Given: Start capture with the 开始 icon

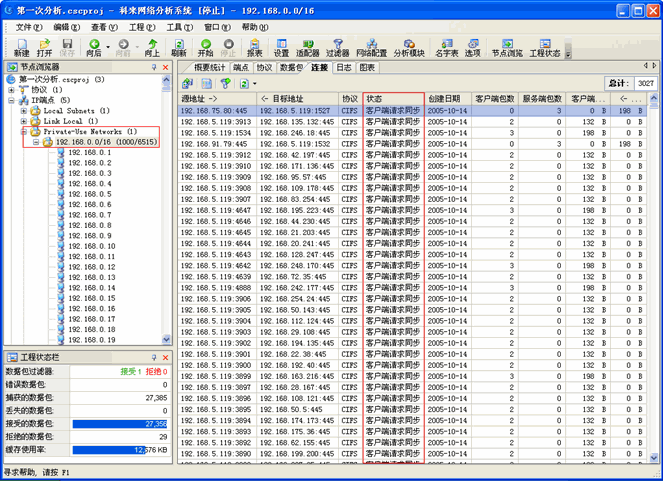Looking at the screenshot, I should point(205,47).
